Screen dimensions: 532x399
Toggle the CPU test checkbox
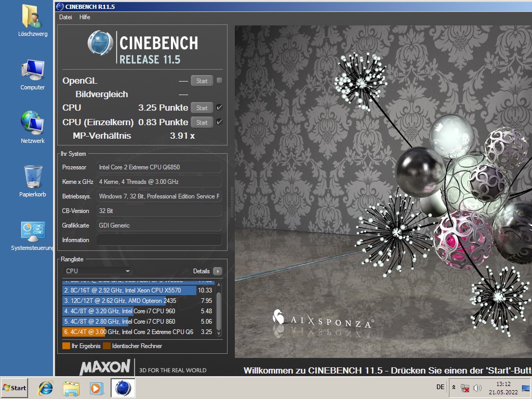tap(220, 107)
